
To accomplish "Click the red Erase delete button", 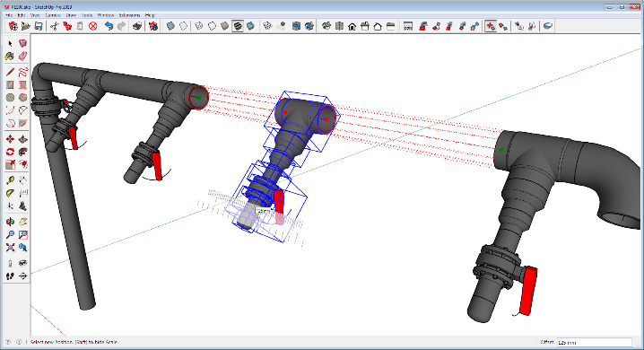I will pos(92,26).
